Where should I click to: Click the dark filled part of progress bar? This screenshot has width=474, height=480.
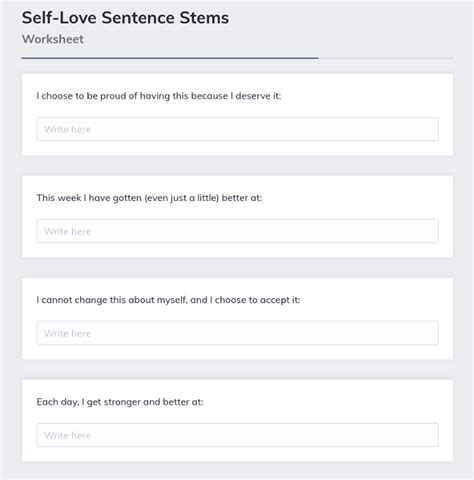coord(170,58)
